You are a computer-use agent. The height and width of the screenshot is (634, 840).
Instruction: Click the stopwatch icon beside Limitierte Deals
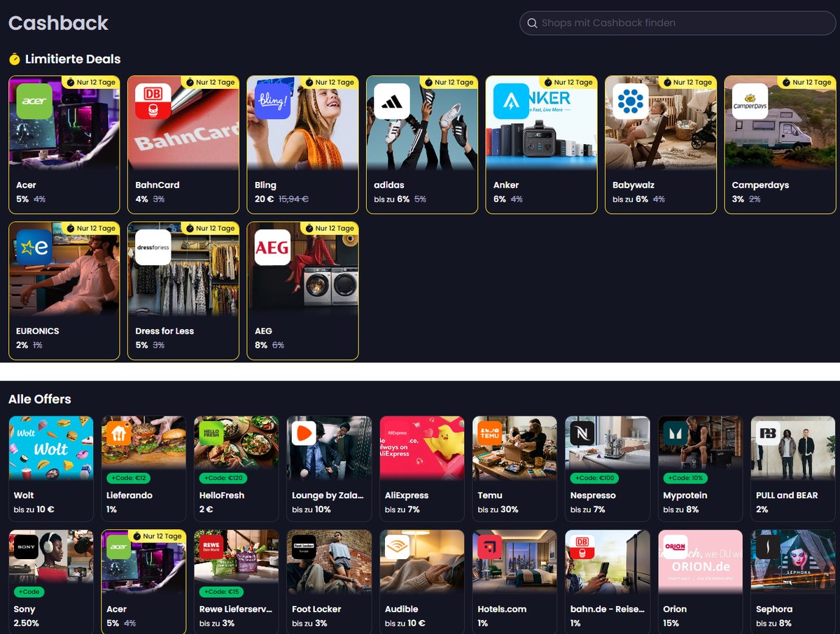coord(14,59)
